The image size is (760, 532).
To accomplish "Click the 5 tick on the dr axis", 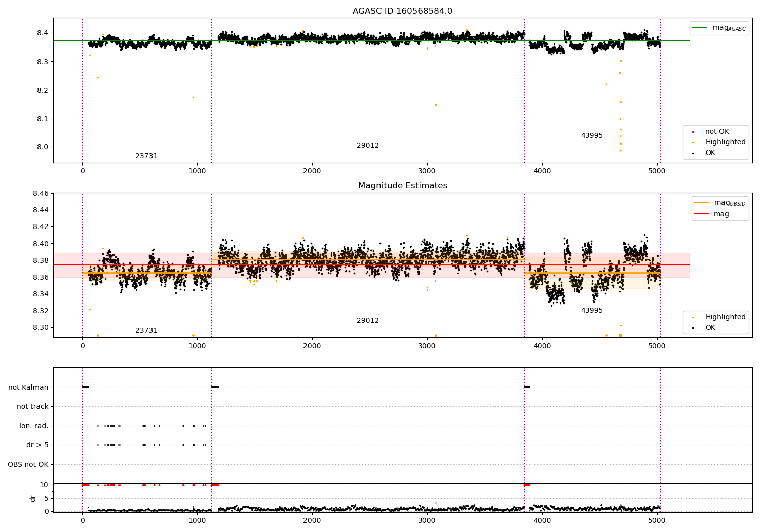I will [x=47, y=499].
